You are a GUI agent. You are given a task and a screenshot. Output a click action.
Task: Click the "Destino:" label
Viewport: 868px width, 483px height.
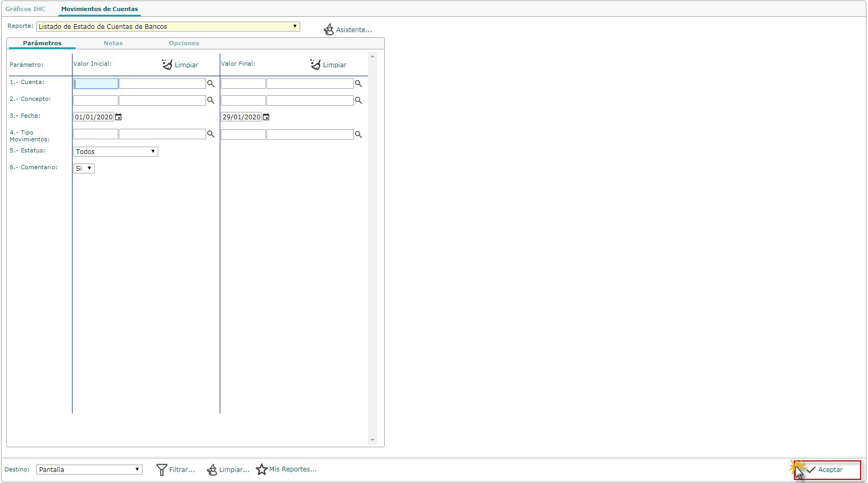(17, 469)
